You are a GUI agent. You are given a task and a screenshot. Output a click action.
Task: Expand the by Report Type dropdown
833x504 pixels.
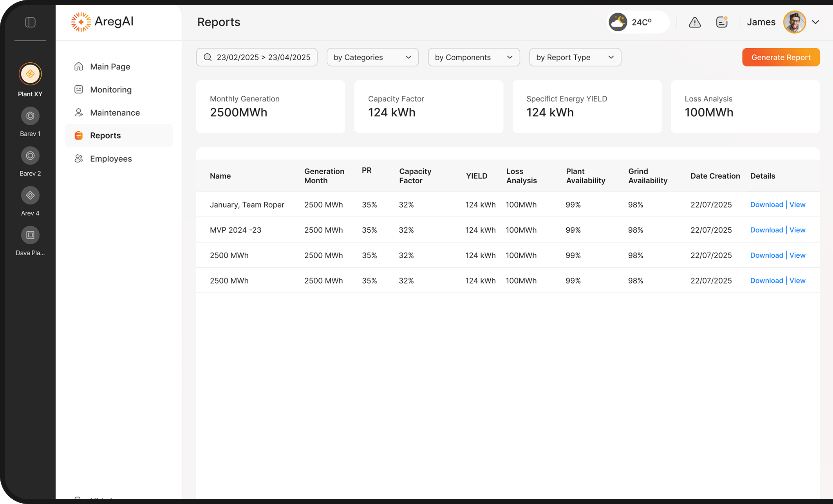(x=575, y=57)
